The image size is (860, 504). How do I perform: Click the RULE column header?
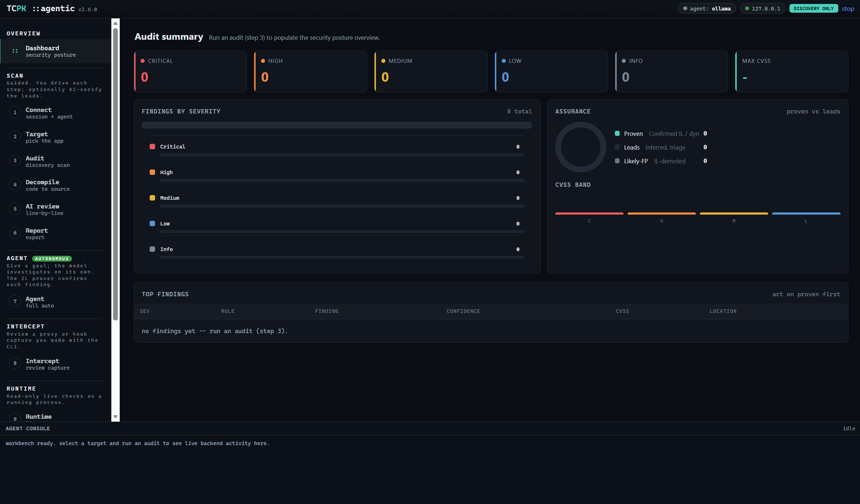228,311
